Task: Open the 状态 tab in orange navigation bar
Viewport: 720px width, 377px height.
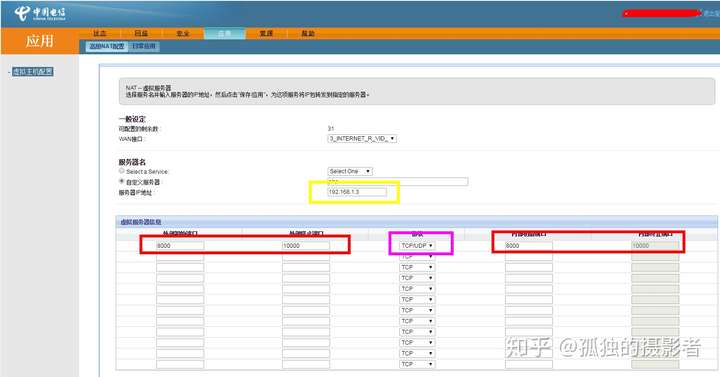Action: 100,34
